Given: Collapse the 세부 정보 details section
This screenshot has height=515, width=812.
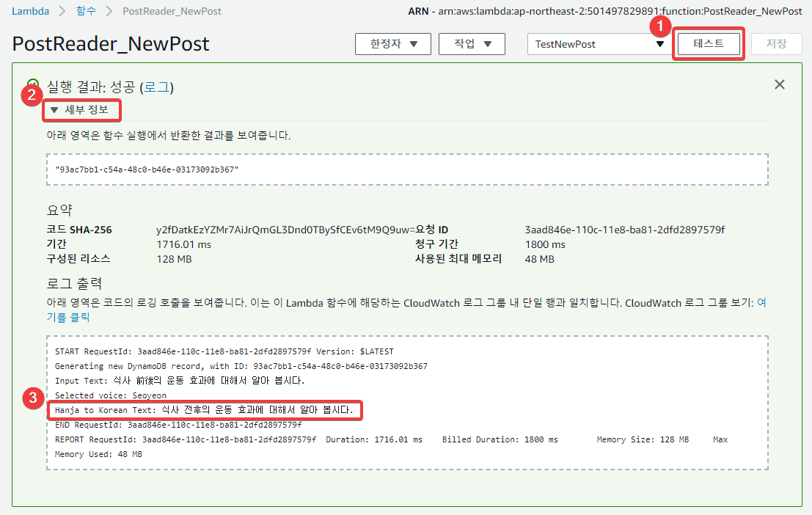Looking at the screenshot, I should click(79, 110).
